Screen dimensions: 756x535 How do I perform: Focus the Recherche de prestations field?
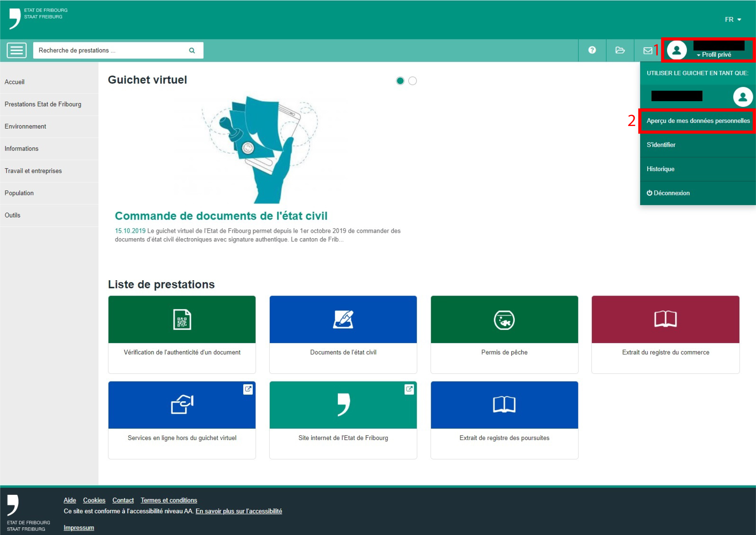click(109, 50)
